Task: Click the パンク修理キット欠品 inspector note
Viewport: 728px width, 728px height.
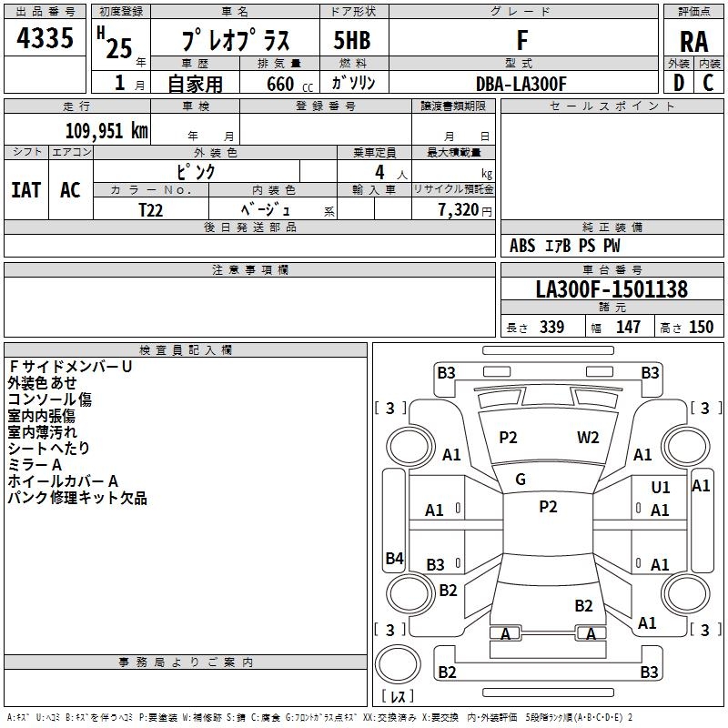Action: (77, 498)
